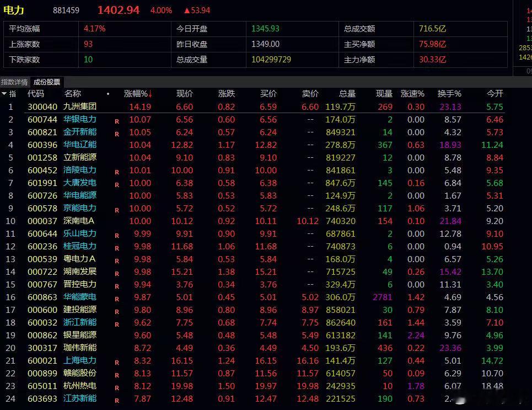Sort by 涨跌 column header
532x410 pixels.
point(226,94)
